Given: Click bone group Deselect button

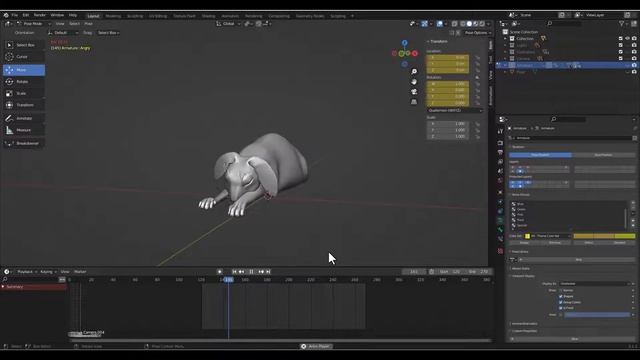Looking at the screenshot, I should pyautogui.click(x=620, y=242).
